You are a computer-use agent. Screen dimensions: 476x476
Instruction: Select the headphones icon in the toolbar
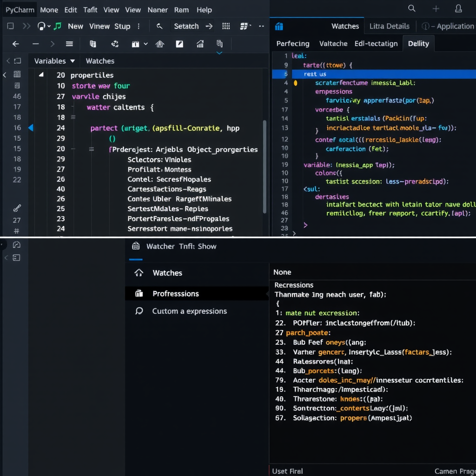point(41,26)
